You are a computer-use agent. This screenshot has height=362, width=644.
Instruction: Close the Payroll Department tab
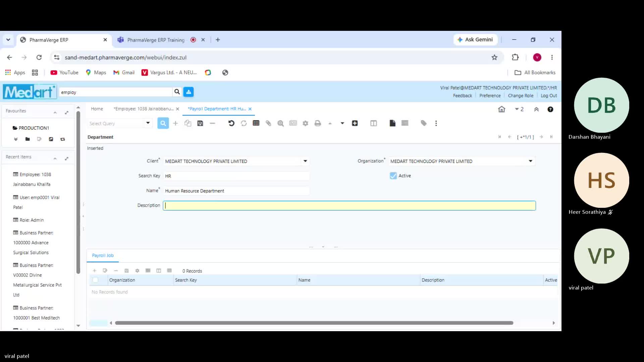tap(250, 109)
